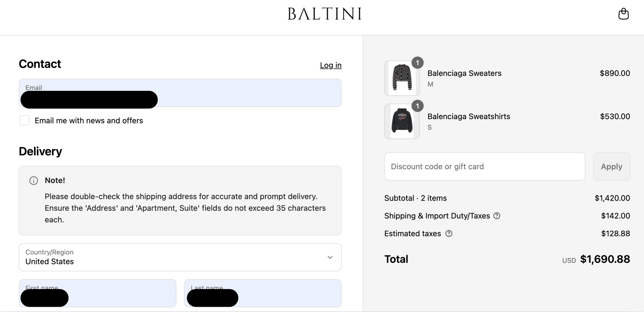Click the Note info icon
644x312 pixels.
pyautogui.click(x=34, y=181)
